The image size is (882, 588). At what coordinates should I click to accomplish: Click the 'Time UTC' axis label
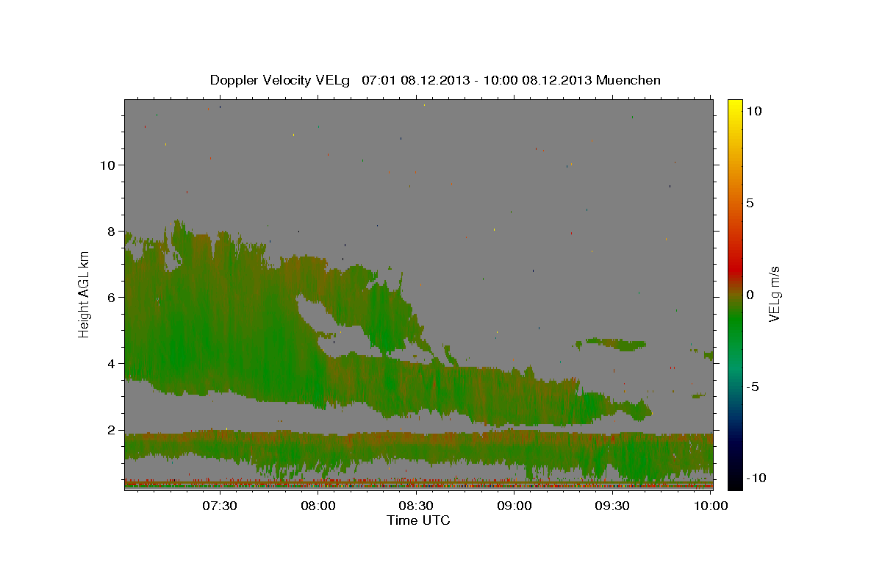(x=418, y=520)
